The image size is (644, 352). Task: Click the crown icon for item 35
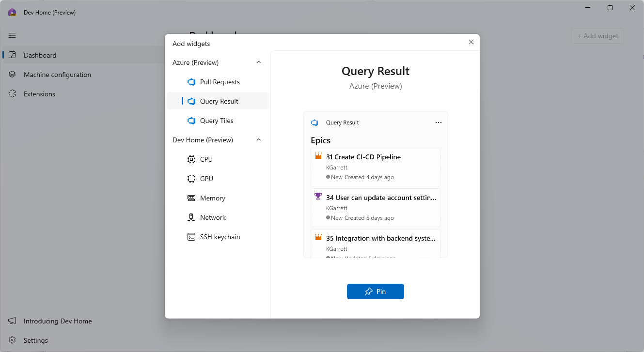318,237
